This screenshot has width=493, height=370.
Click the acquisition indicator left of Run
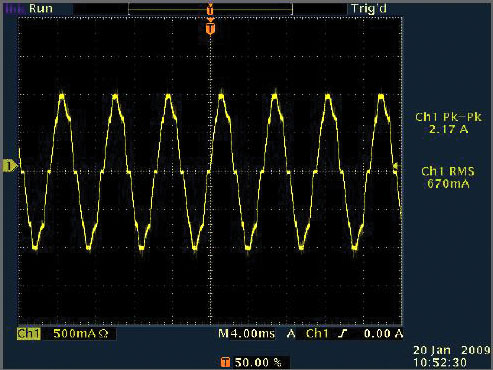point(15,8)
